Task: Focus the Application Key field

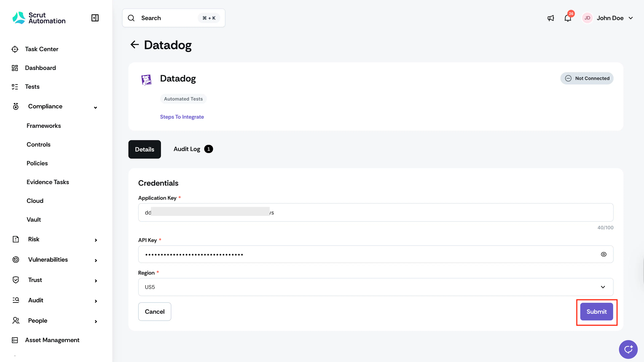Action: (375, 212)
